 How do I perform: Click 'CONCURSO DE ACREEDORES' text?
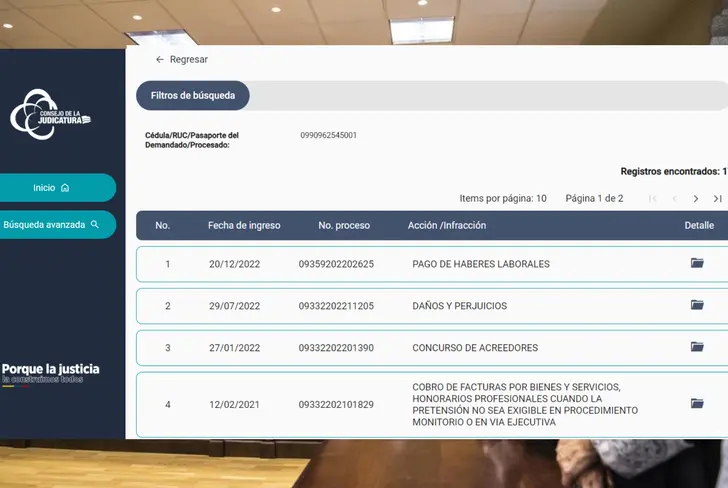475,348
